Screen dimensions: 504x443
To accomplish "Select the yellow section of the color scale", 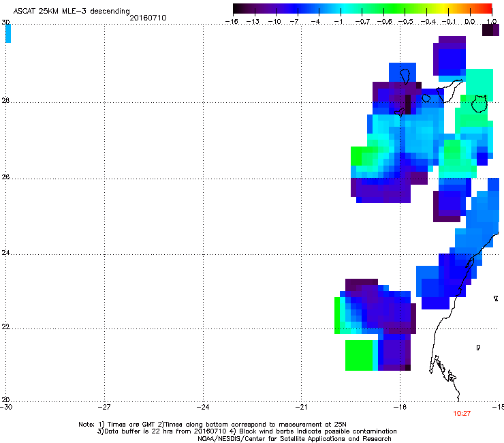I will click(x=442, y=8).
